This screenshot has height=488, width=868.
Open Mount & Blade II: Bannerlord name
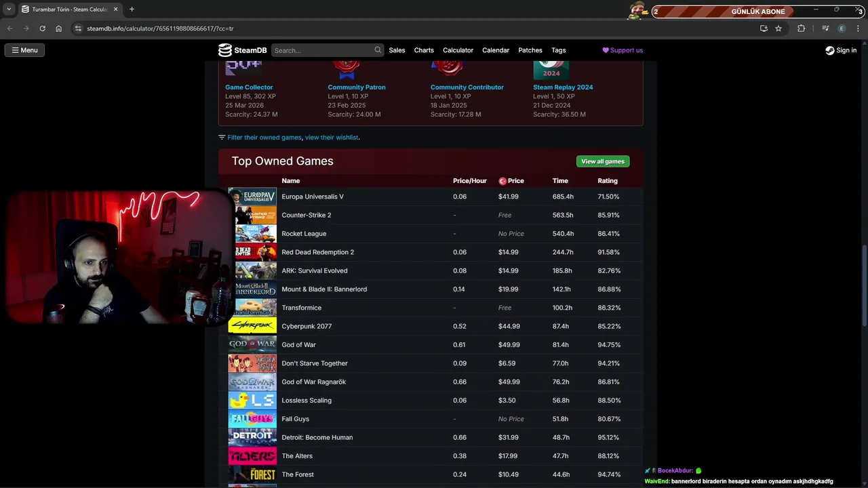(x=324, y=289)
